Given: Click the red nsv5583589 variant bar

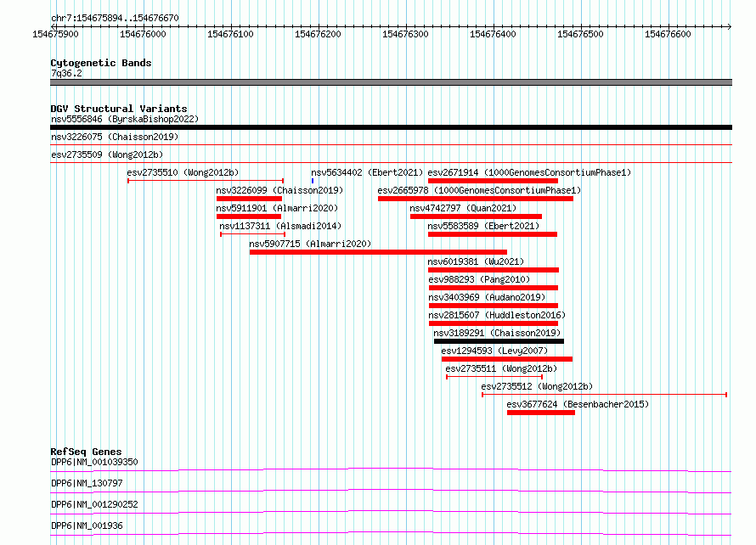Looking at the screenshot, I should click(493, 234).
